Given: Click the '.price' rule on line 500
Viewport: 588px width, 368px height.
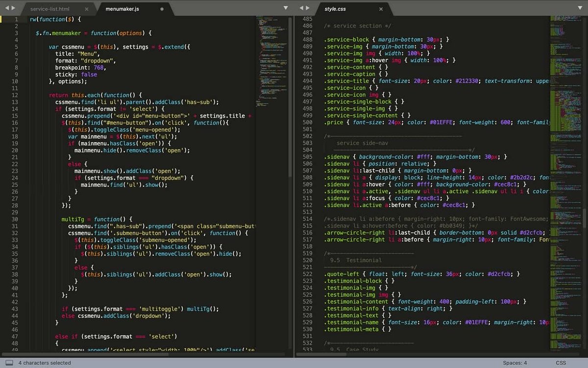Looking at the screenshot, I should [437, 122].
